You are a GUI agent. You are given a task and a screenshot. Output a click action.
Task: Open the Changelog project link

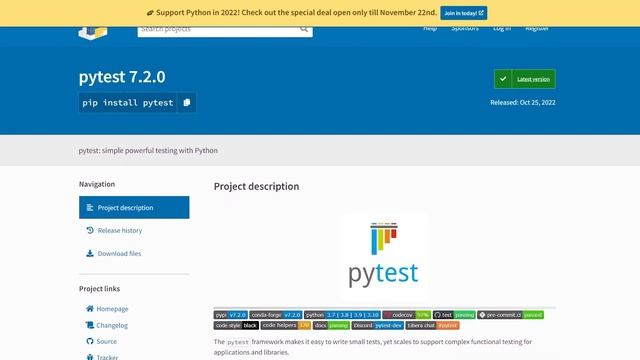pos(112,325)
